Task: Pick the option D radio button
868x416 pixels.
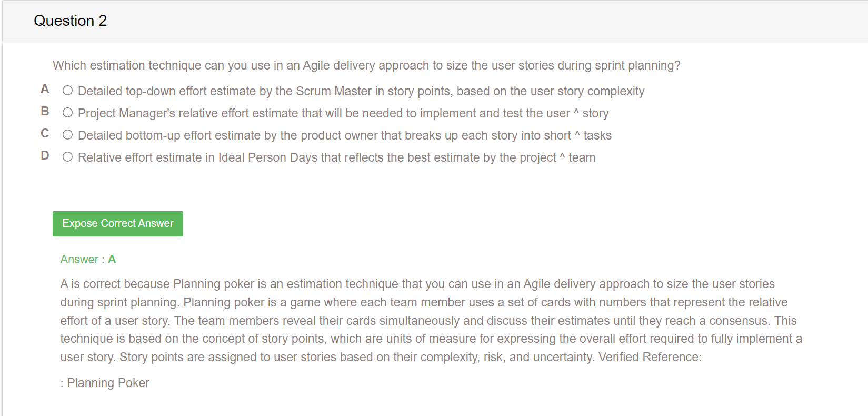Action: 67,157
